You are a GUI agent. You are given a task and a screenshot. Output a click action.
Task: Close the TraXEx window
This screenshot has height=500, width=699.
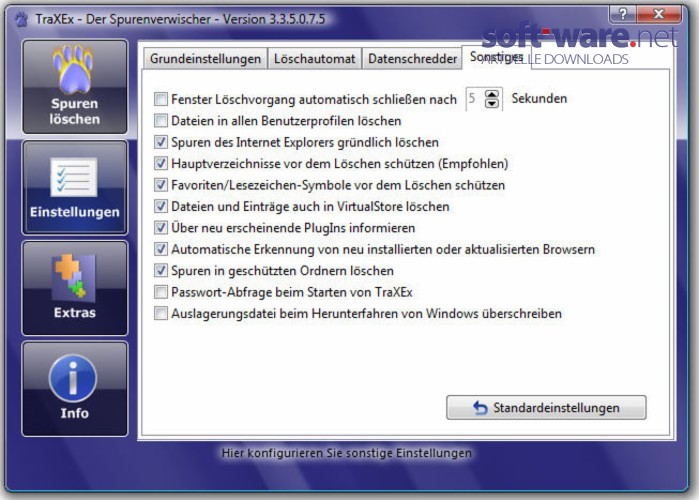point(659,14)
